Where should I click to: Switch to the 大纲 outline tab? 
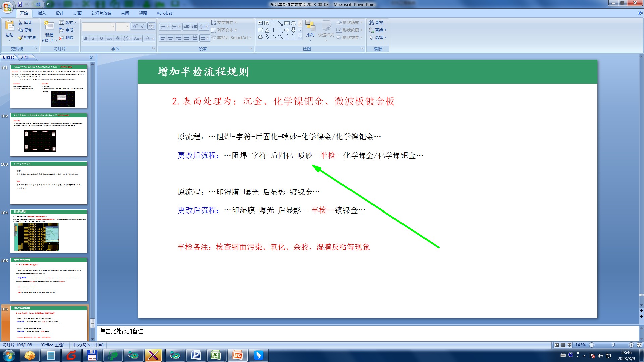coord(24,58)
